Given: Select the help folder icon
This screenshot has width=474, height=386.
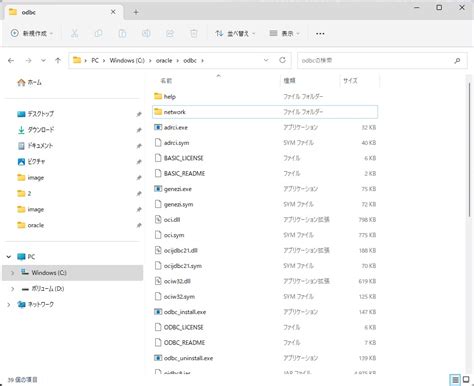Looking at the screenshot, I should point(158,96).
